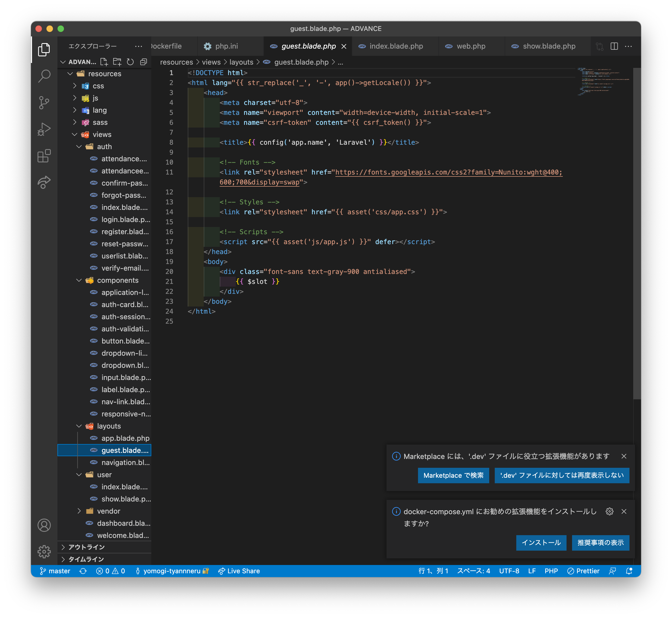Split the editor to the right
This screenshot has height=618, width=672.
click(614, 46)
